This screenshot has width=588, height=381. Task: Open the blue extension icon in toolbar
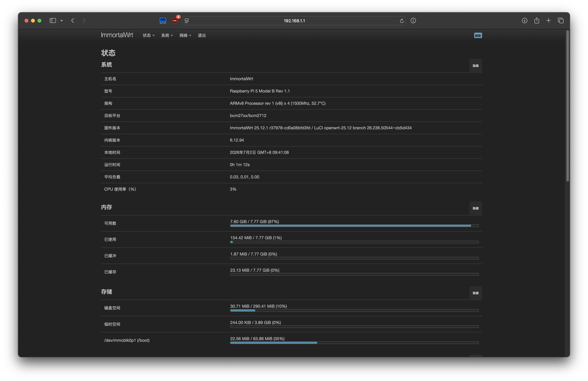163,21
